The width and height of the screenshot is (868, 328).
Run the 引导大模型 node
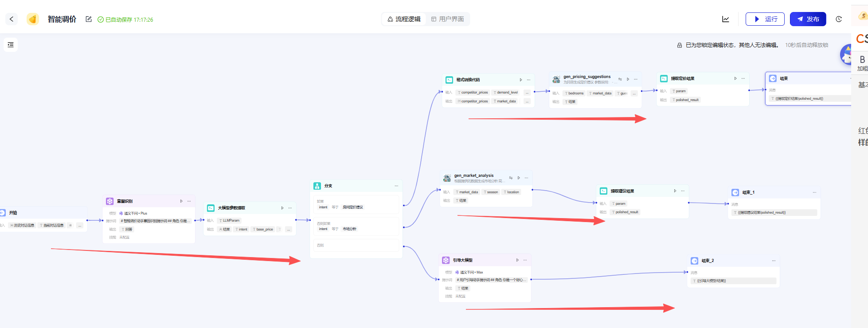[517, 260]
